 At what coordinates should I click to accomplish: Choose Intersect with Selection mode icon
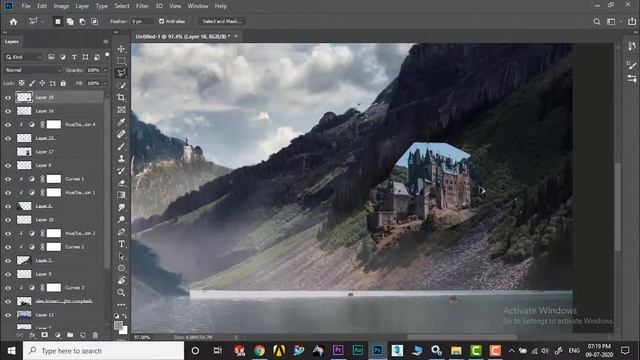95,21
